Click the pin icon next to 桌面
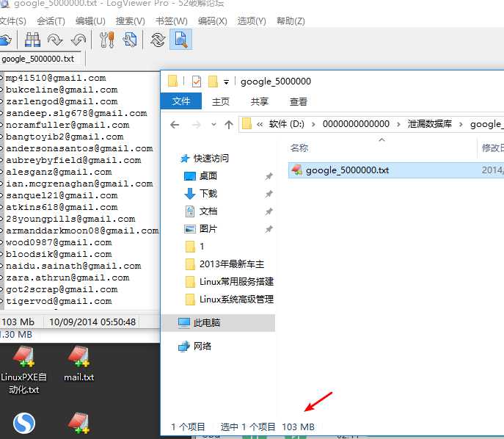The image size is (504, 439). 269,176
